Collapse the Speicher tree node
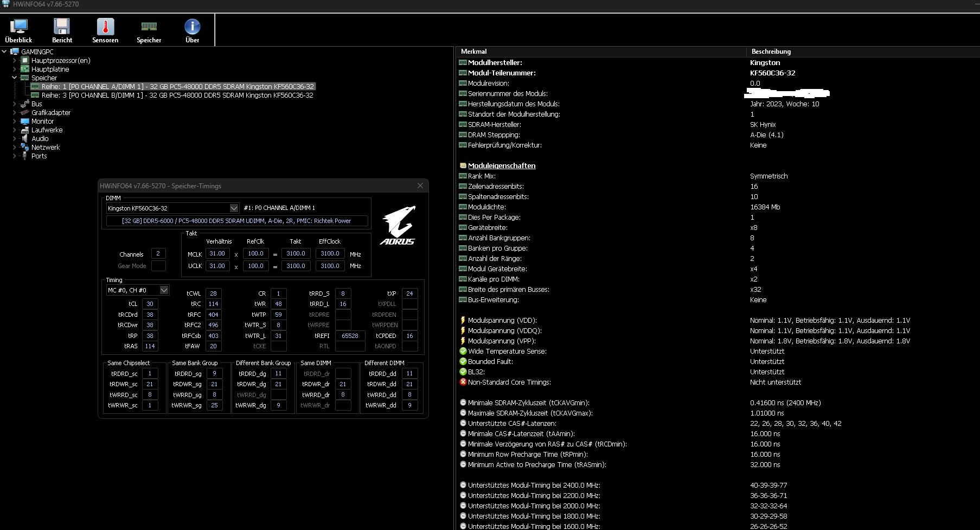Image resolution: width=980 pixels, height=530 pixels. (15, 78)
